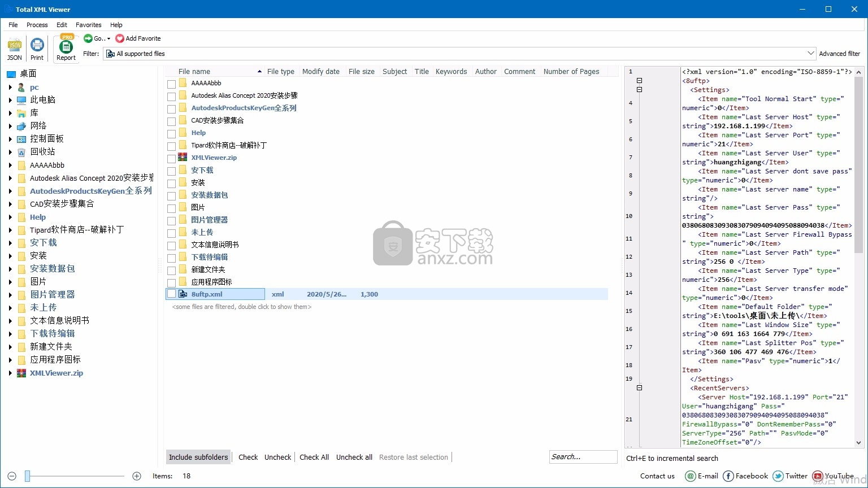
Task: Click the zoom in plus icon
Action: point(137,476)
